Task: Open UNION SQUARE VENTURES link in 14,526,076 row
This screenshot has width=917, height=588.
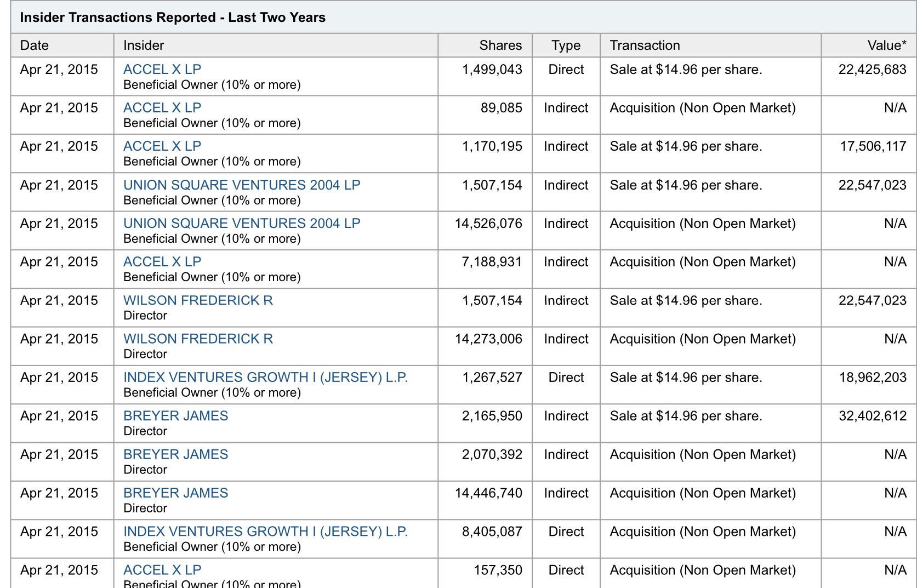Action: click(x=242, y=224)
